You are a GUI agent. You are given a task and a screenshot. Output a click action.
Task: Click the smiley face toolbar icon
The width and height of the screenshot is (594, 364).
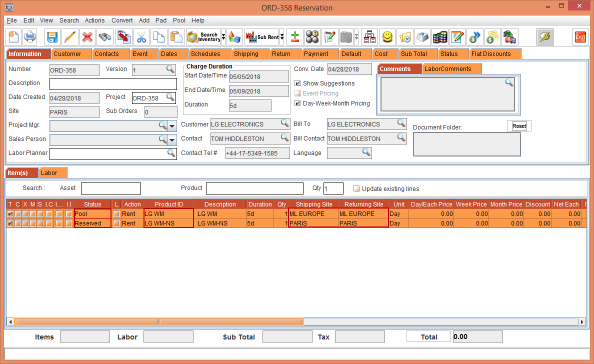tap(387, 37)
